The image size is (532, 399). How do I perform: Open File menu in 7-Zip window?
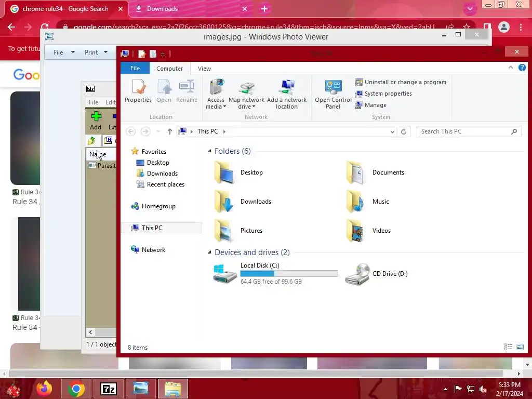(x=94, y=102)
